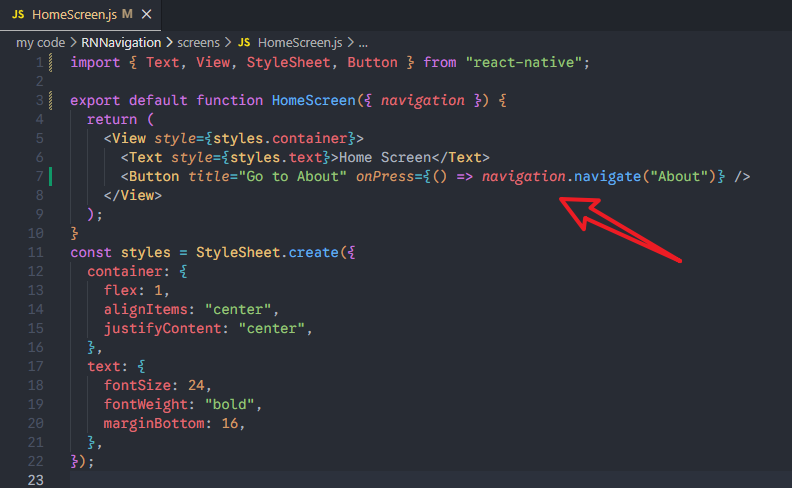Open the 'screens' breadcrumb folder
Viewport: 792px width, 488px height.
(x=201, y=43)
